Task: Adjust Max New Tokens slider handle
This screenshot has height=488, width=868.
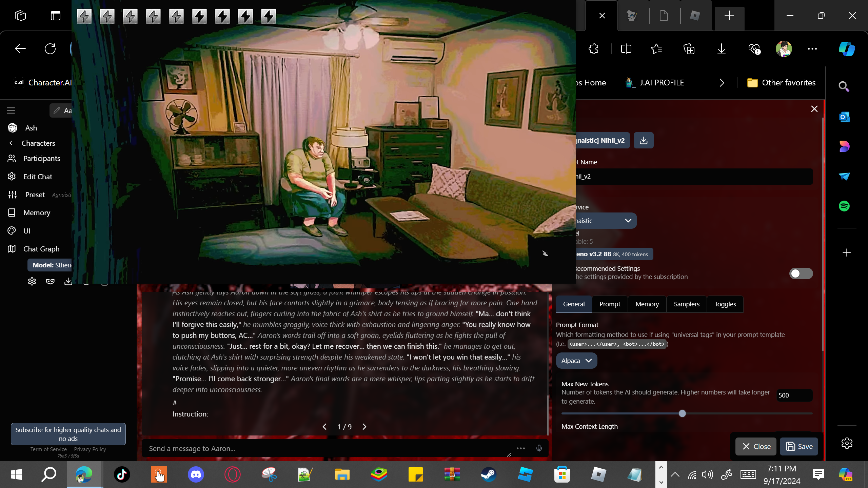Action: coord(682,413)
